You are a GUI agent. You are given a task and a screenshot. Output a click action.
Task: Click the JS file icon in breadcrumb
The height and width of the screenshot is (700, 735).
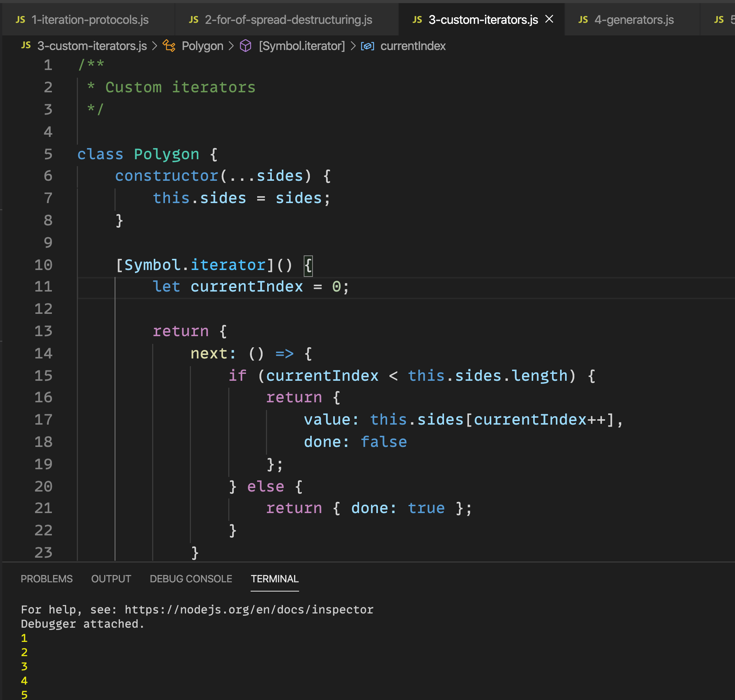coord(26,46)
